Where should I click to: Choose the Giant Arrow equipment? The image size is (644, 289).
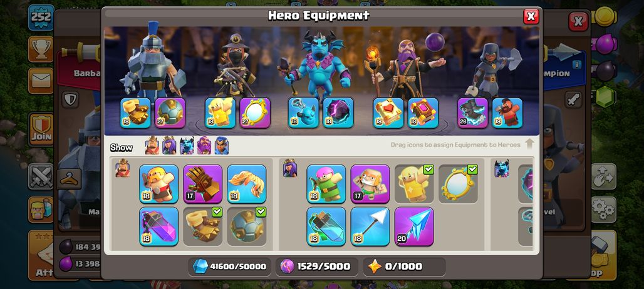tap(370, 226)
